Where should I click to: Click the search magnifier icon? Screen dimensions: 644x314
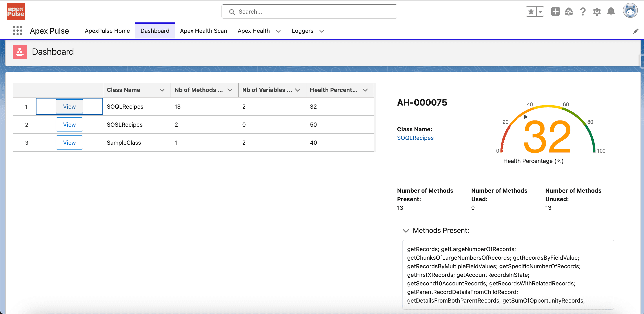coord(232,12)
